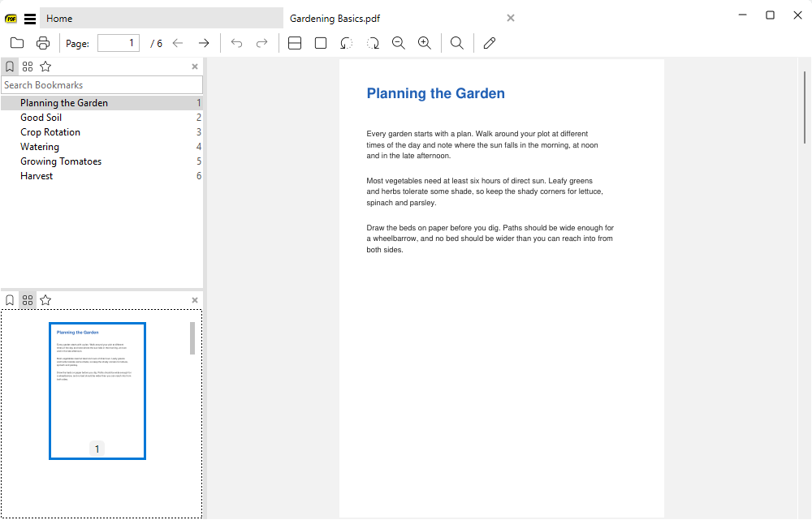Click the '/ 6' total pages label
Screen dimensions: 812x520
click(157, 44)
